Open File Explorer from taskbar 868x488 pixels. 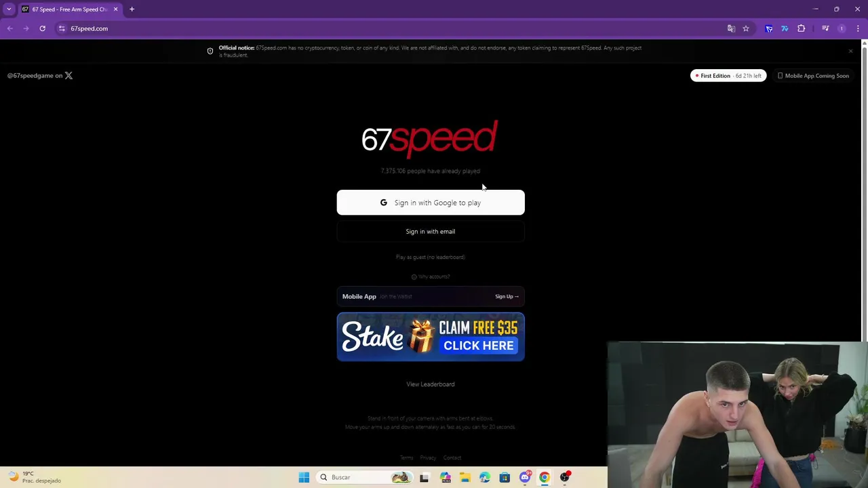pos(465,477)
